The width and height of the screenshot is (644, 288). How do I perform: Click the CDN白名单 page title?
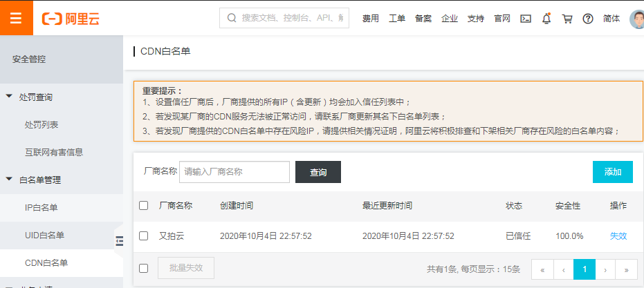(x=165, y=51)
